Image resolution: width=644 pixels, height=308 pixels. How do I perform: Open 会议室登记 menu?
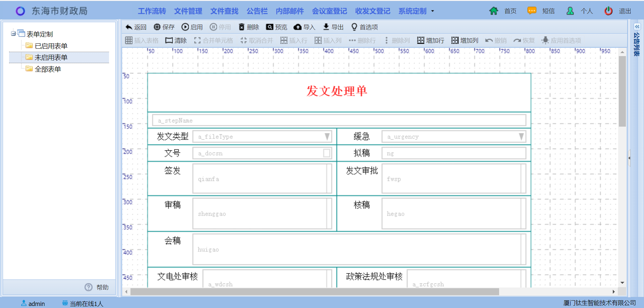pos(329,11)
